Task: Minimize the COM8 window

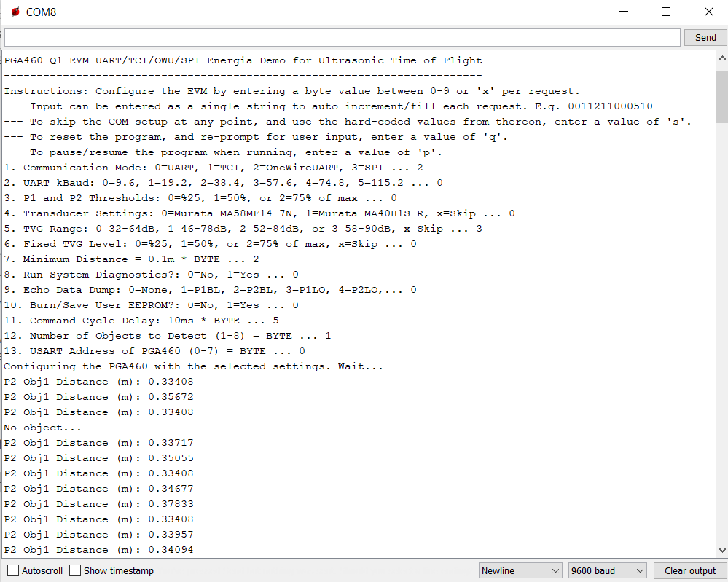Action: click(624, 12)
